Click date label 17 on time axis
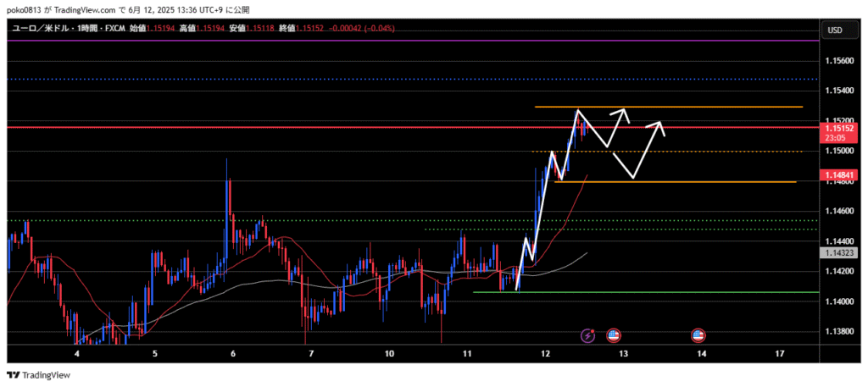 point(780,353)
